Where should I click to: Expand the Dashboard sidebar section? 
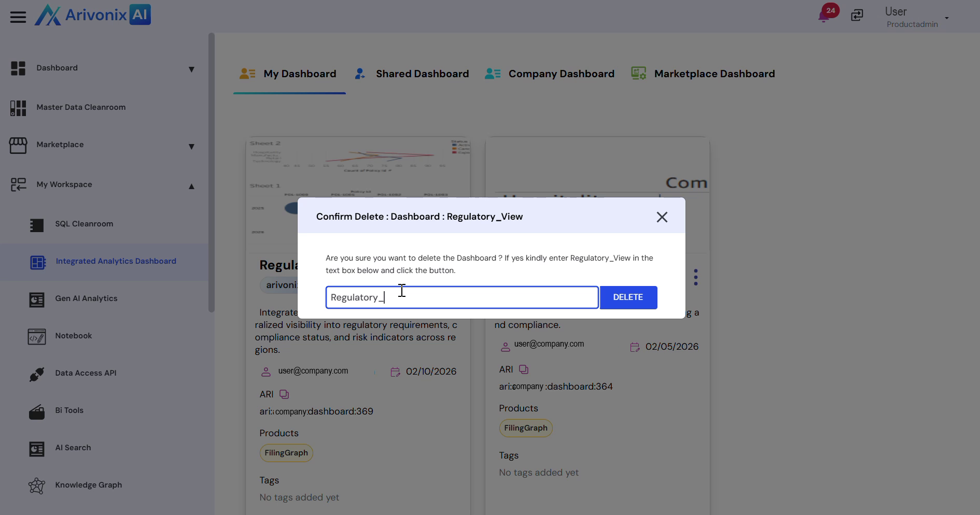(191, 69)
